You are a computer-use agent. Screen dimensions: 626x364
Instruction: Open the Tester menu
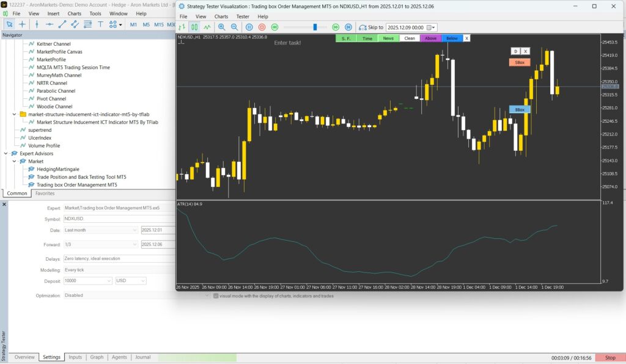tap(243, 16)
